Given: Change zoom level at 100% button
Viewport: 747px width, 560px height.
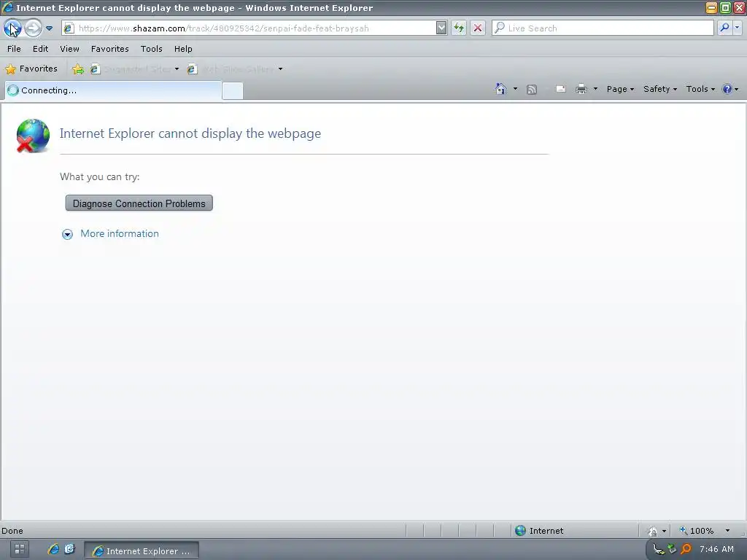Looking at the screenshot, I should 697,531.
